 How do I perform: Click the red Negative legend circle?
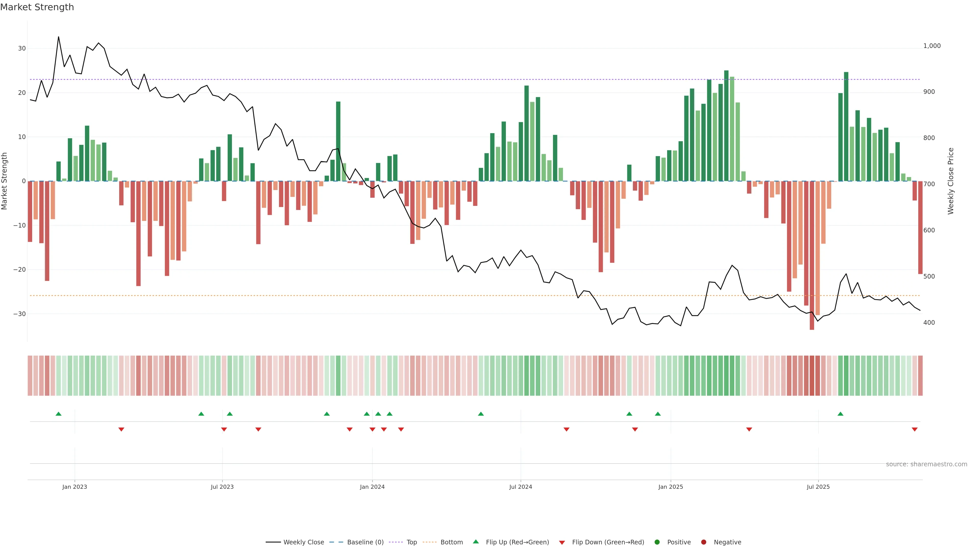coord(703,542)
